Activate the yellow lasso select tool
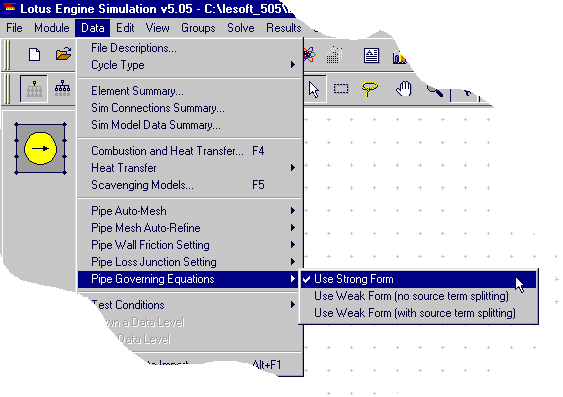Screen dimensions: 563x397 click(370, 89)
